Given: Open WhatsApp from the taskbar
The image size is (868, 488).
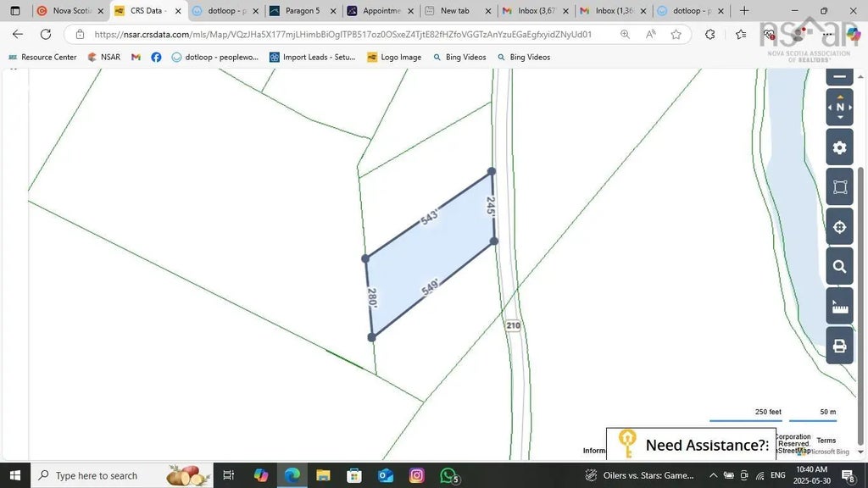Looking at the screenshot, I should 449,475.
